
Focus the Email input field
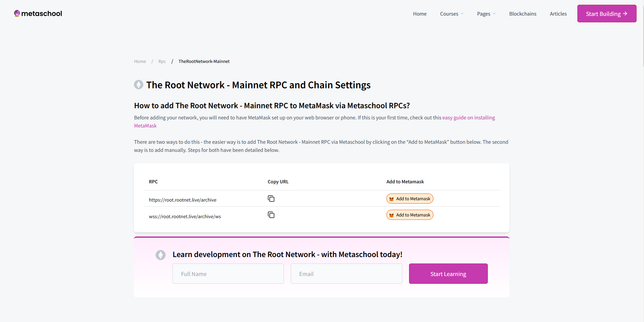(x=346, y=274)
